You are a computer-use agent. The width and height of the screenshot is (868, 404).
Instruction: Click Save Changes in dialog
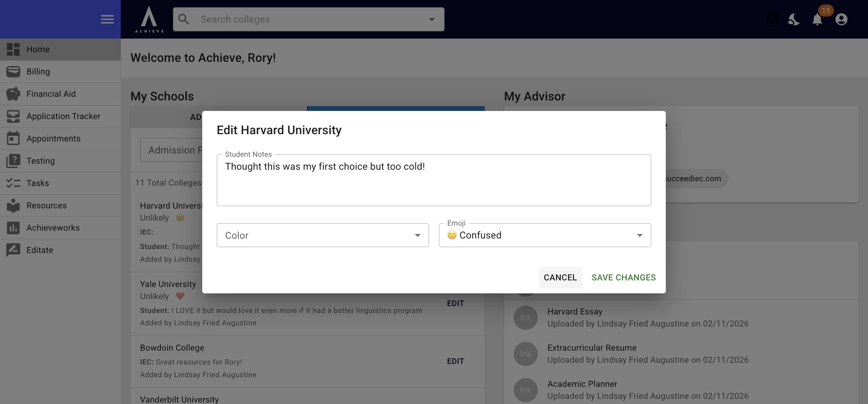coord(623,277)
